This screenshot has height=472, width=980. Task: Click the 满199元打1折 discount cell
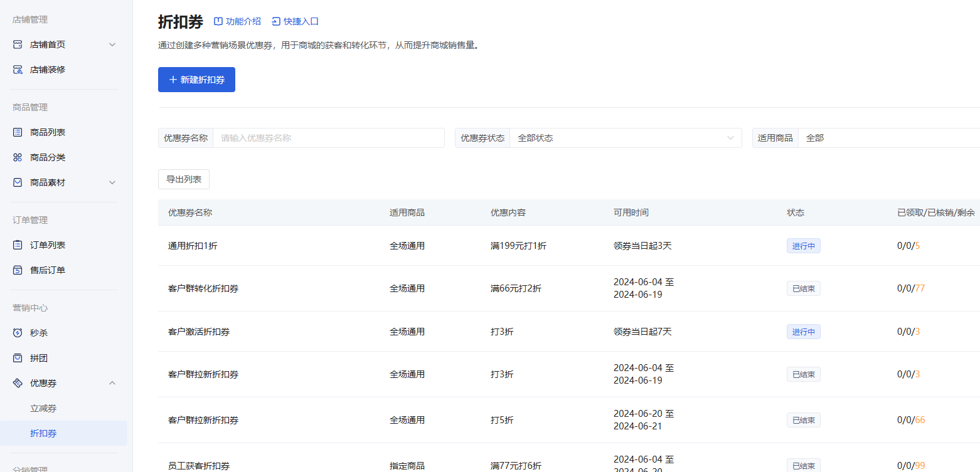pos(518,246)
